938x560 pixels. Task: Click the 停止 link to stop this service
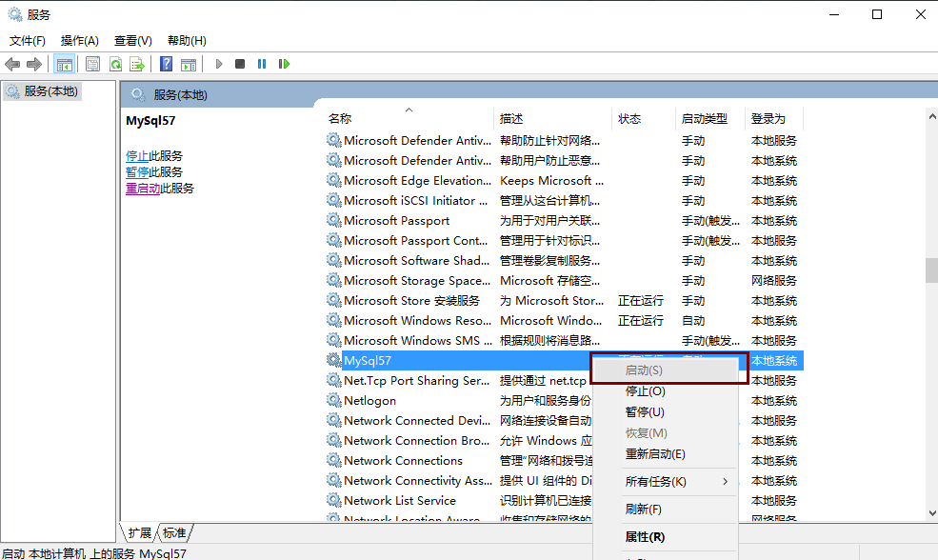coord(137,155)
